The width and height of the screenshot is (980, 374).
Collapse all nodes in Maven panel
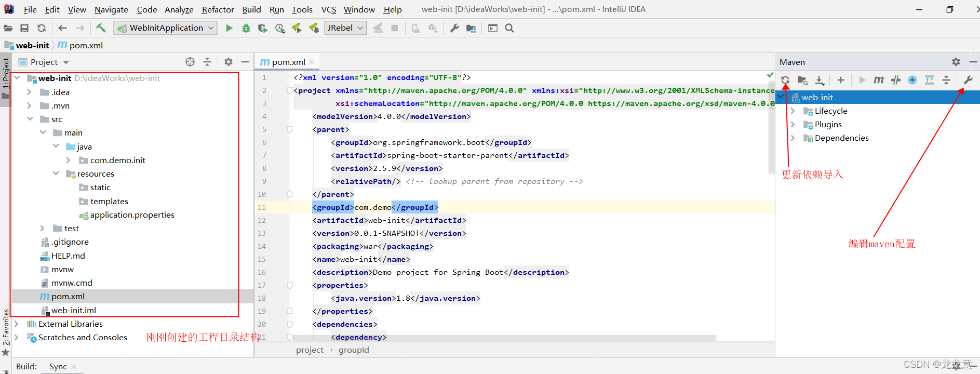(946, 80)
